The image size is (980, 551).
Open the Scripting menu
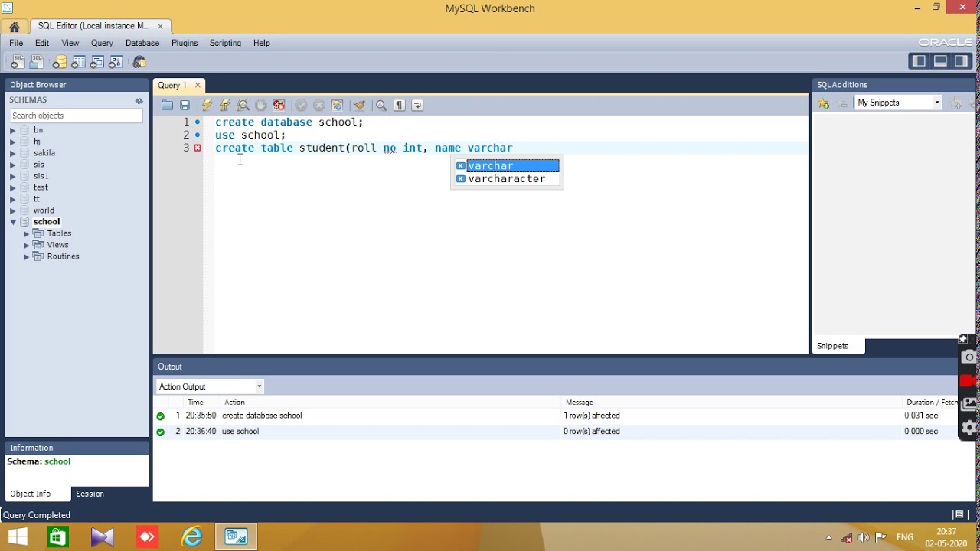pos(225,44)
